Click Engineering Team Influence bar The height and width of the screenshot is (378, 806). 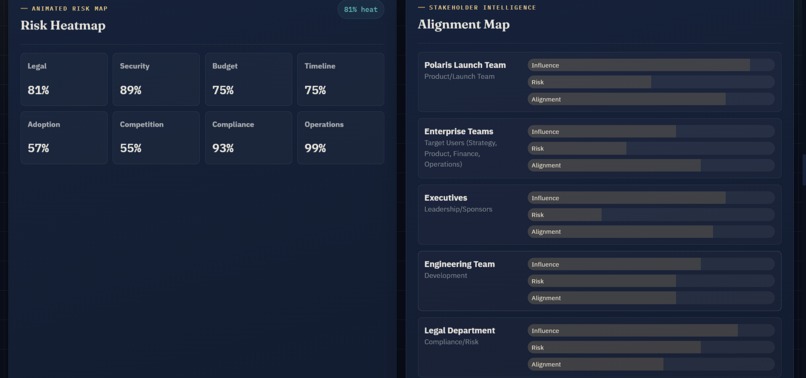click(651, 264)
